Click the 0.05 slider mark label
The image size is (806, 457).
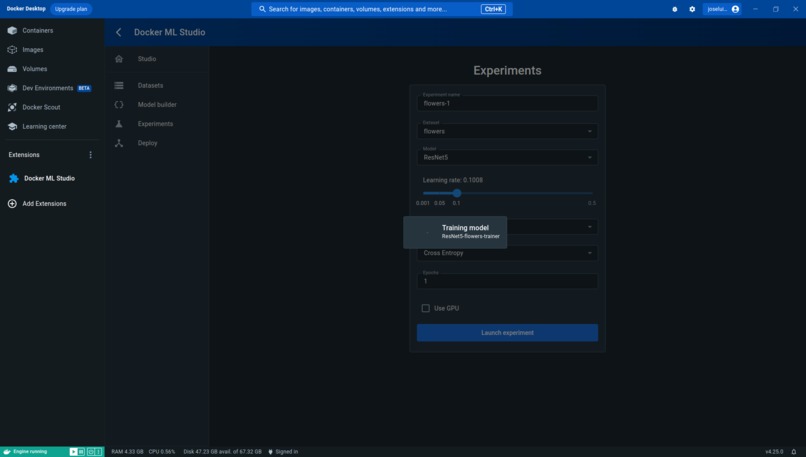pyautogui.click(x=439, y=203)
